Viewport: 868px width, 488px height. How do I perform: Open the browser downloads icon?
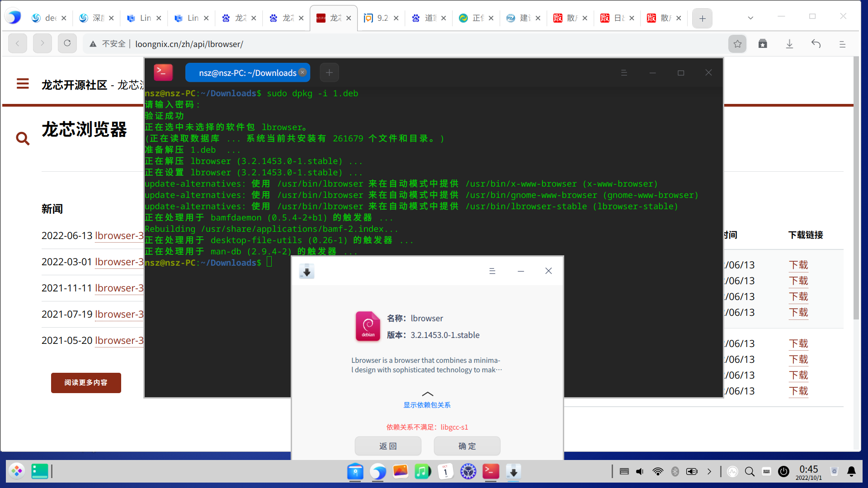click(x=789, y=44)
